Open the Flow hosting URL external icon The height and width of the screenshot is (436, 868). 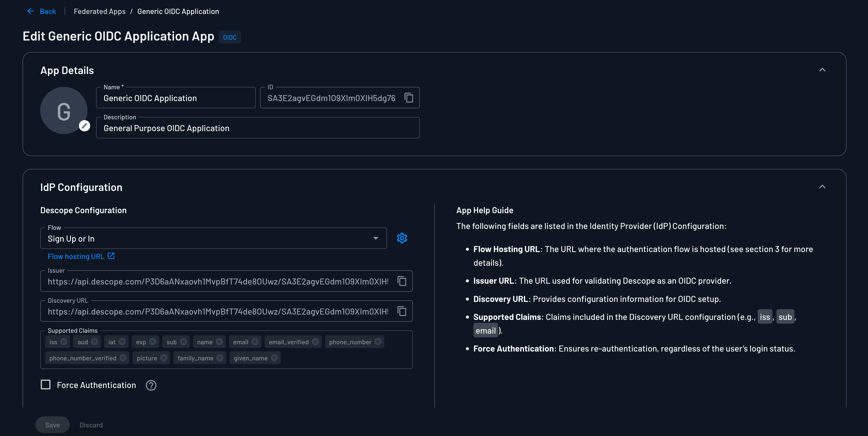coord(111,256)
